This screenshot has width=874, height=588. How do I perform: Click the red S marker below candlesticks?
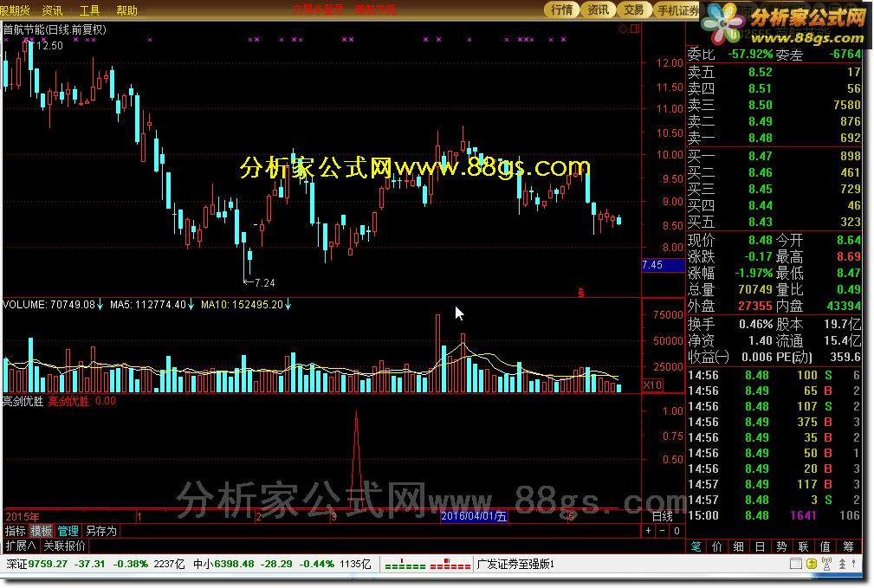click(581, 292)
